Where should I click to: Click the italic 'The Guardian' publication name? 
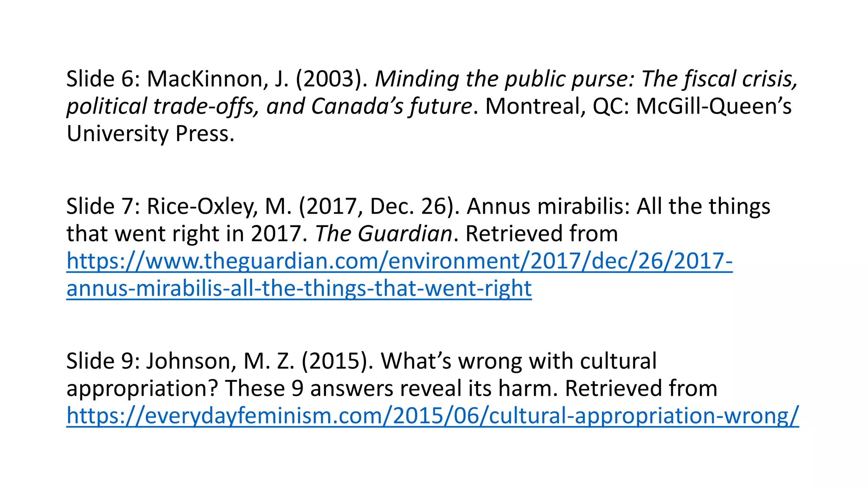384,234
